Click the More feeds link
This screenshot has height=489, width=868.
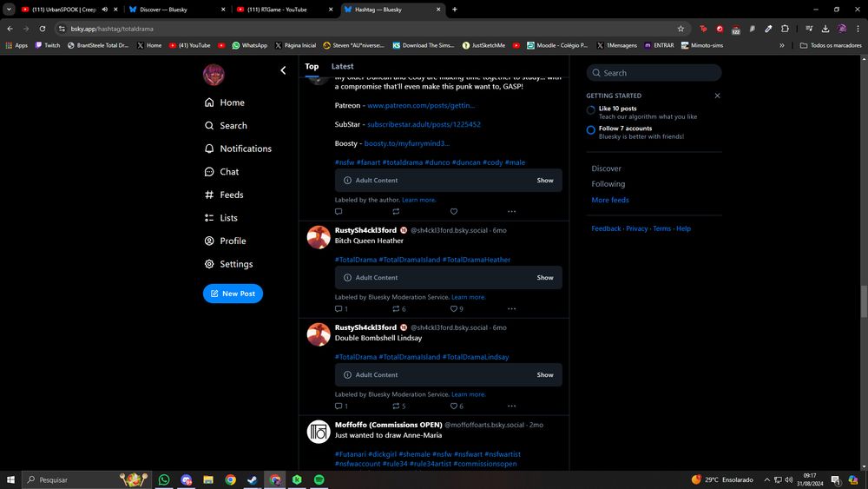[x=610, y=200]
